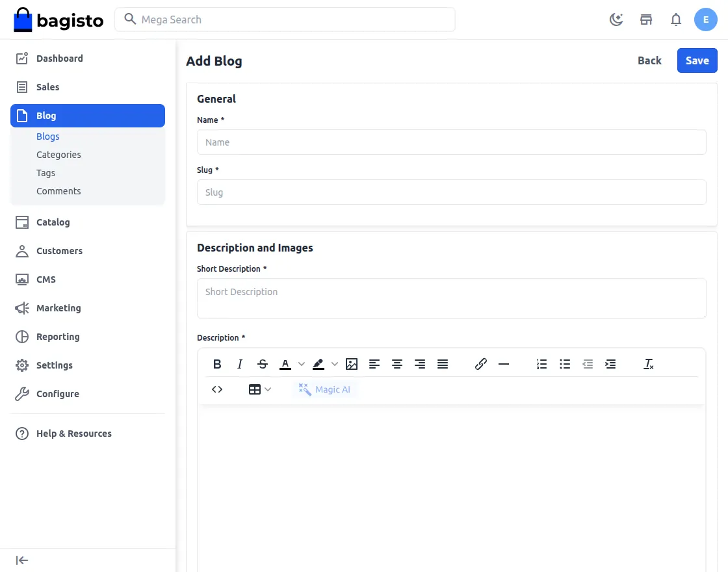Justify text alignment
Screen dimensions: 728x572
[443, 364]
